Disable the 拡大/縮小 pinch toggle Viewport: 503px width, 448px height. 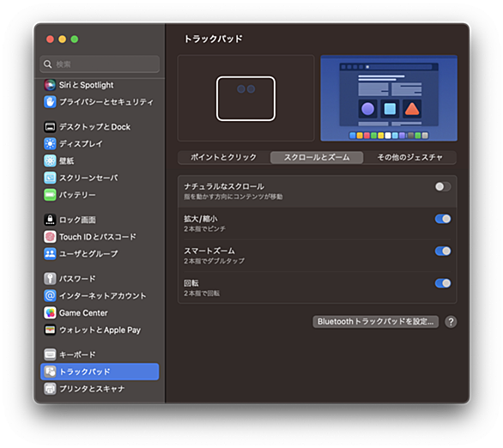(443, 219)
